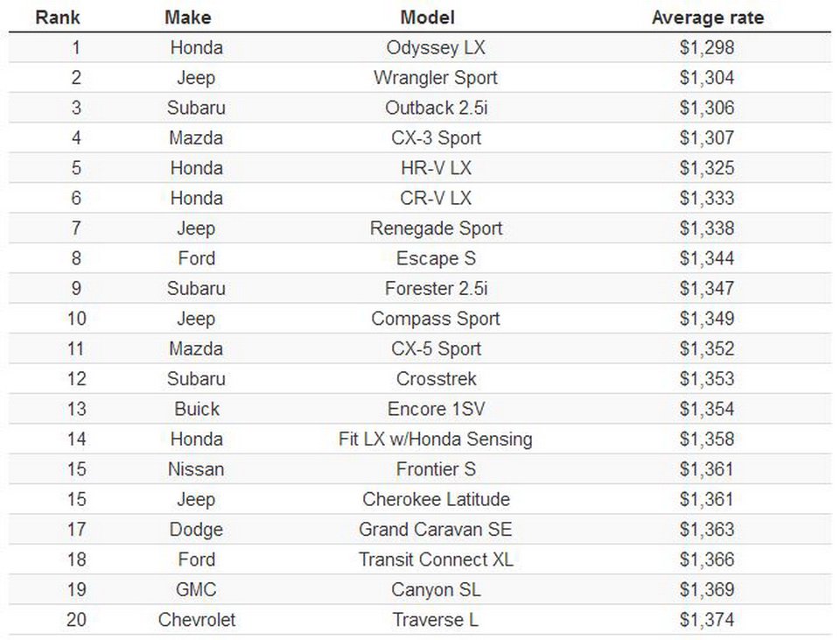Select the Renegade Sport cell
The width and height of the screenshot is (840, 640).
click(x=435, y=229)
